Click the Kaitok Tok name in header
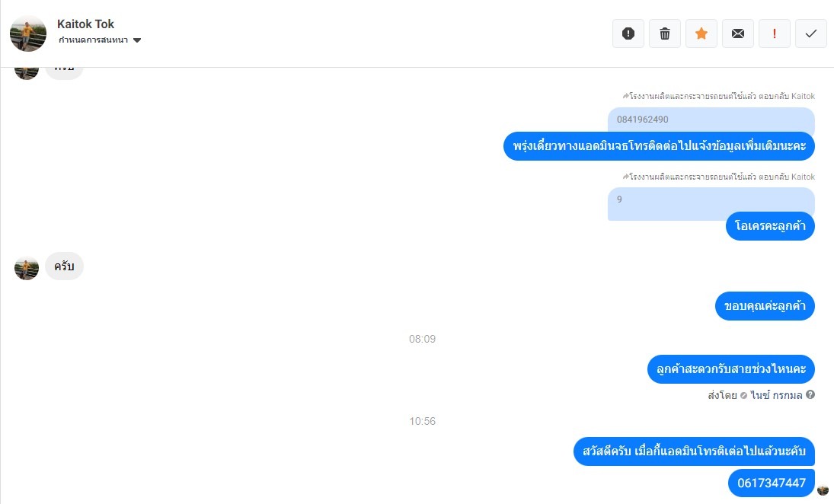 [85, 24]
